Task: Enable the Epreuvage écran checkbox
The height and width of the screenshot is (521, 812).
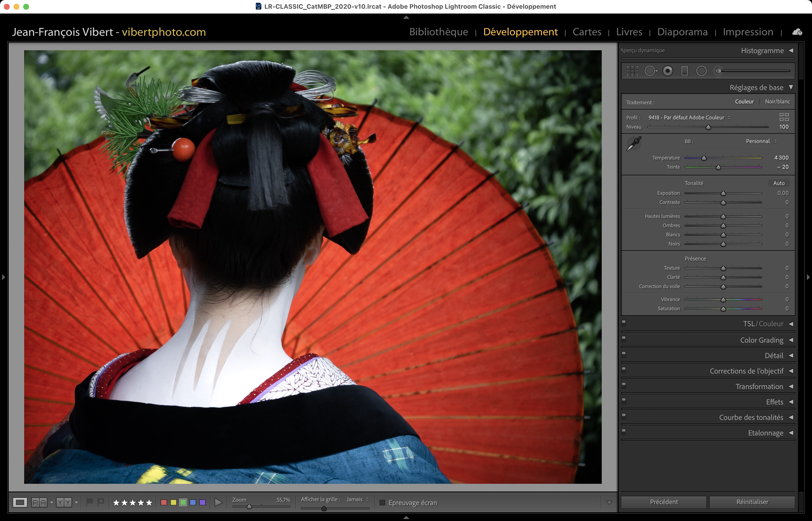Action: [382, 502]
